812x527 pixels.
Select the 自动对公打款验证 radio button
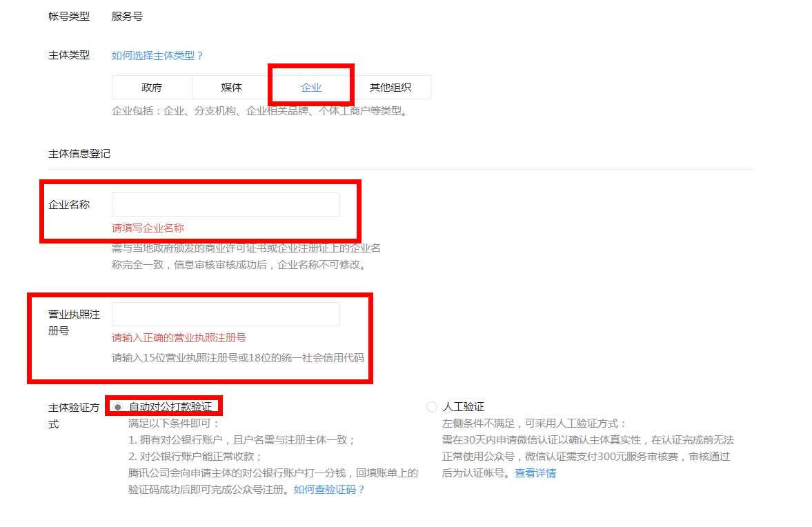point(119,406)
